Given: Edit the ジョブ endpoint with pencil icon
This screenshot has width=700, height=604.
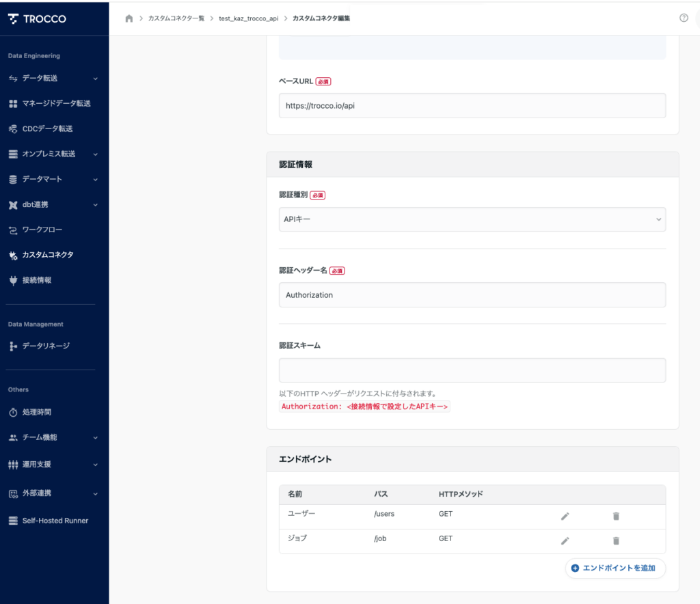Looking at the screenshot, I should coord(565,540).
